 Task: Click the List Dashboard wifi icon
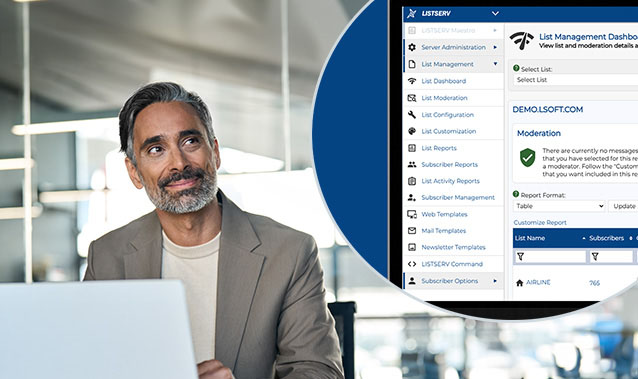click(412, 81)
